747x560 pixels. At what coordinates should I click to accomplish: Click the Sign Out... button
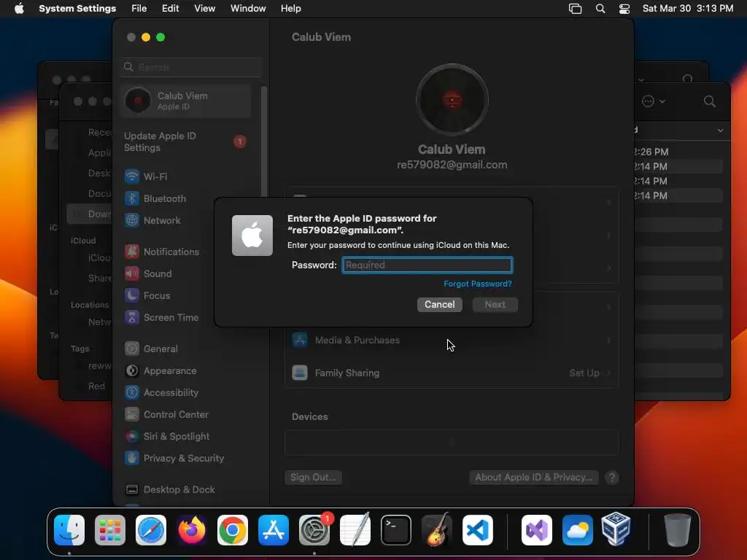tap(313, 477)
